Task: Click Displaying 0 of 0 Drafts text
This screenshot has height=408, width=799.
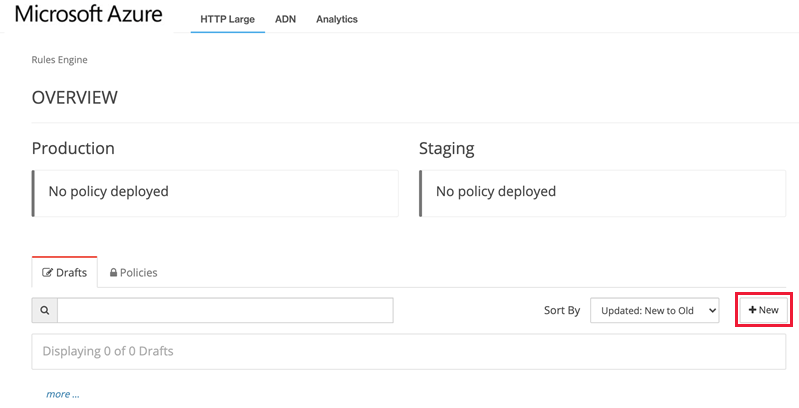Action: (108, 351)
